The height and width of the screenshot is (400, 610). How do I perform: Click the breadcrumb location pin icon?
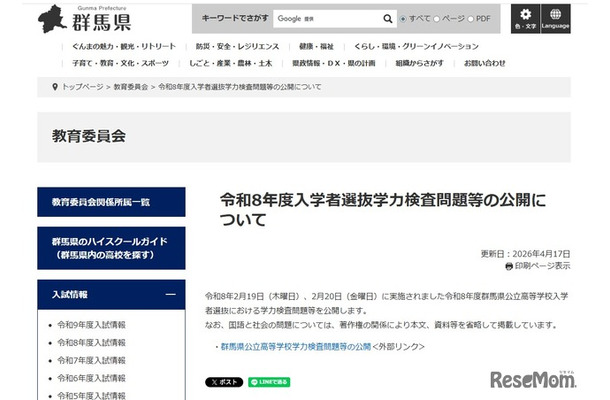pyautogui.click(x=55, y=87)
